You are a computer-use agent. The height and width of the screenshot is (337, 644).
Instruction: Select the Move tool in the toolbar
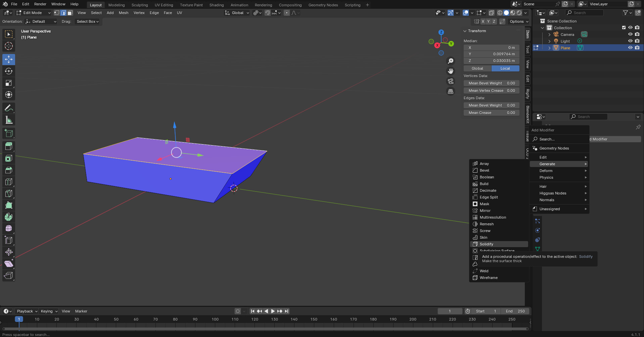pos(9,59)
